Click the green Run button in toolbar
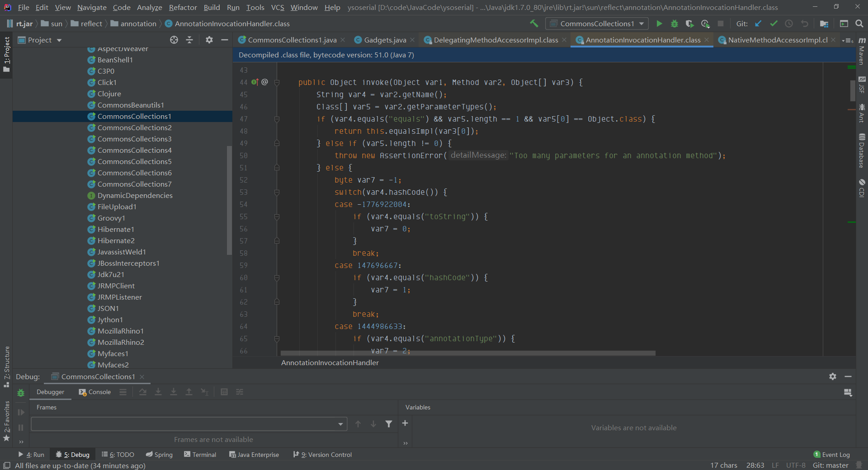 659,24
